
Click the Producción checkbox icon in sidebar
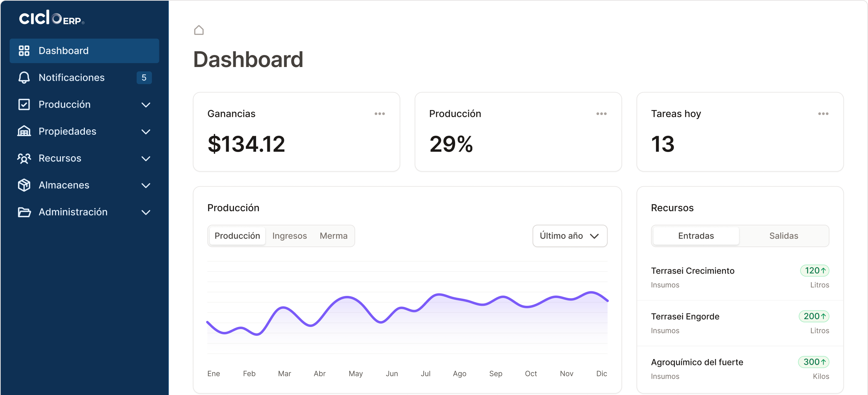pyautogui.click(x=24, y=104)
